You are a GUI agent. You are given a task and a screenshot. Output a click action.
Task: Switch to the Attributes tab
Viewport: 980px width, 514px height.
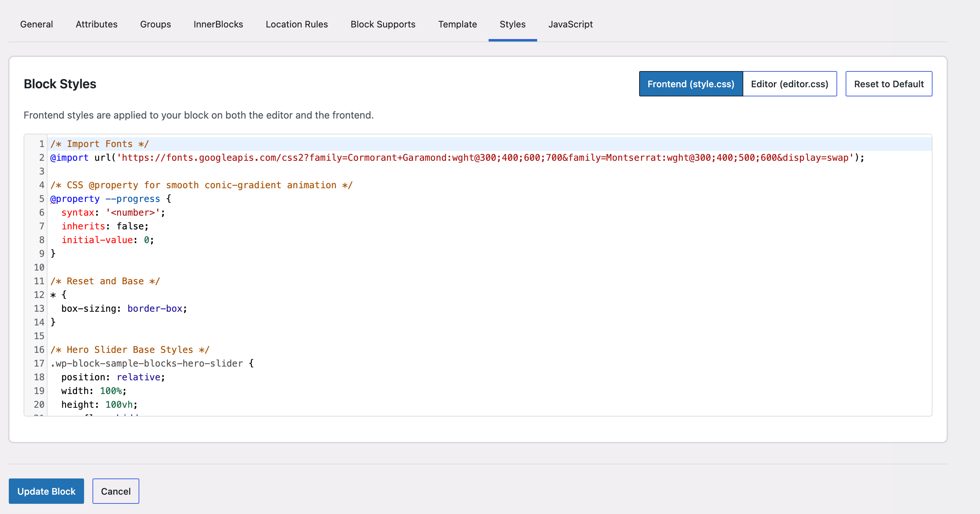point(97,24)
